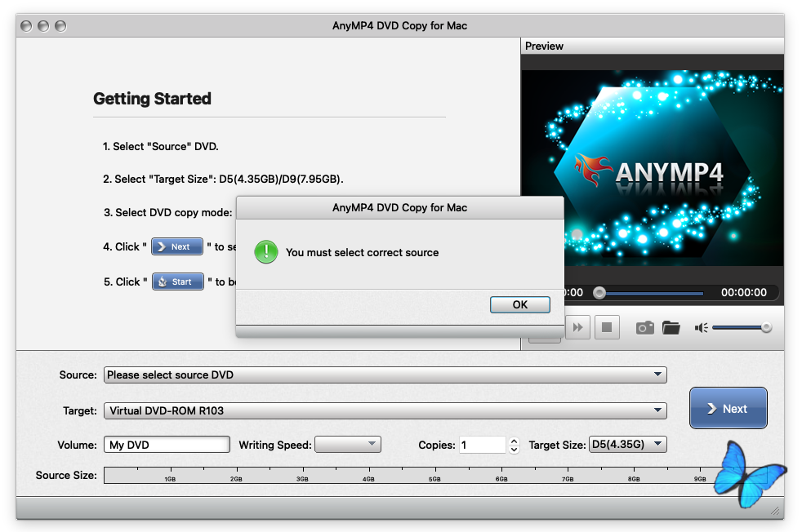Mute audio with the speaker icon
The image size is (802, 532).
click(x=701, y=327)
